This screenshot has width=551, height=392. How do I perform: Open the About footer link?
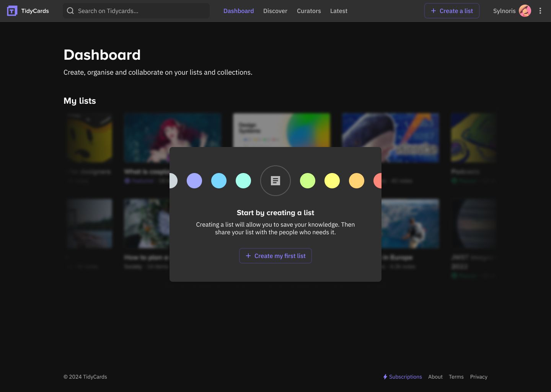point(435,377)
